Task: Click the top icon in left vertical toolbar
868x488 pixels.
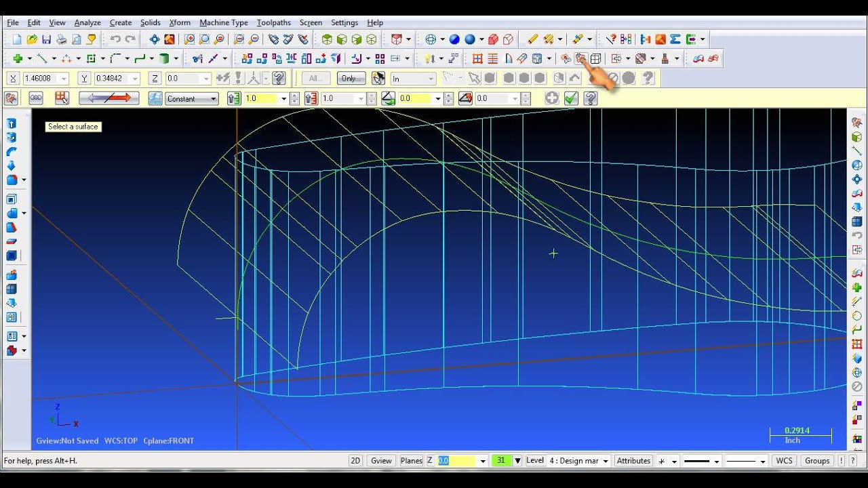Action: pyautogui.click(x=12, y=123)
